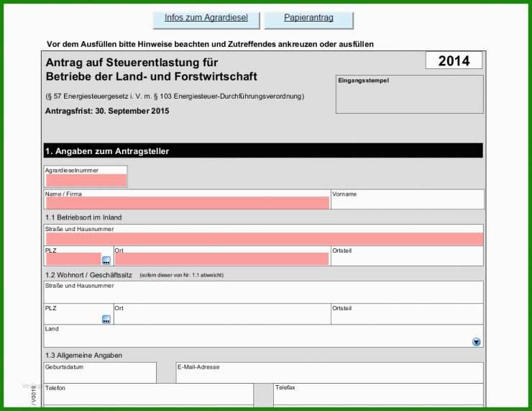Click '1.3 Allgemeine Angaben' heading
Screen dimensions: 532x411
coord(84,356)
